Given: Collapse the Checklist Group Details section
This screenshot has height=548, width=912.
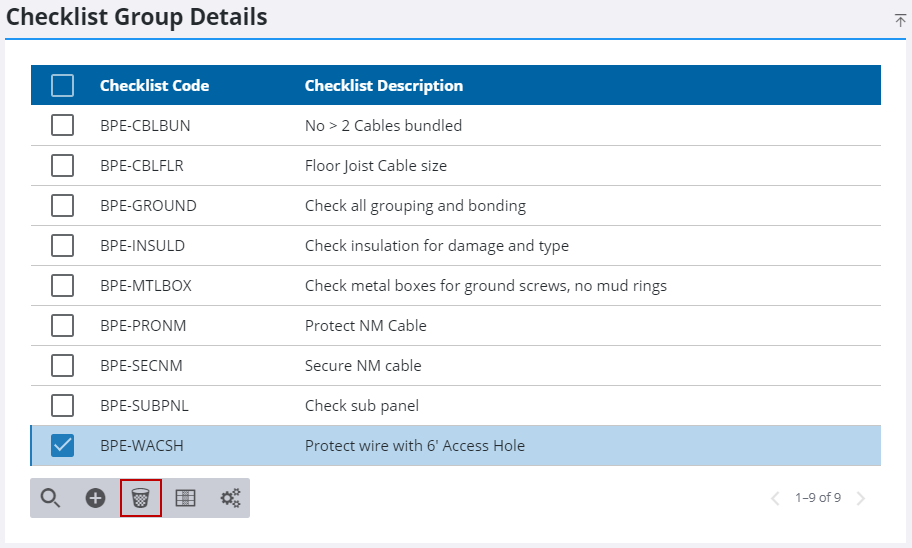Looking at the screenshot, I should [900, 20].
